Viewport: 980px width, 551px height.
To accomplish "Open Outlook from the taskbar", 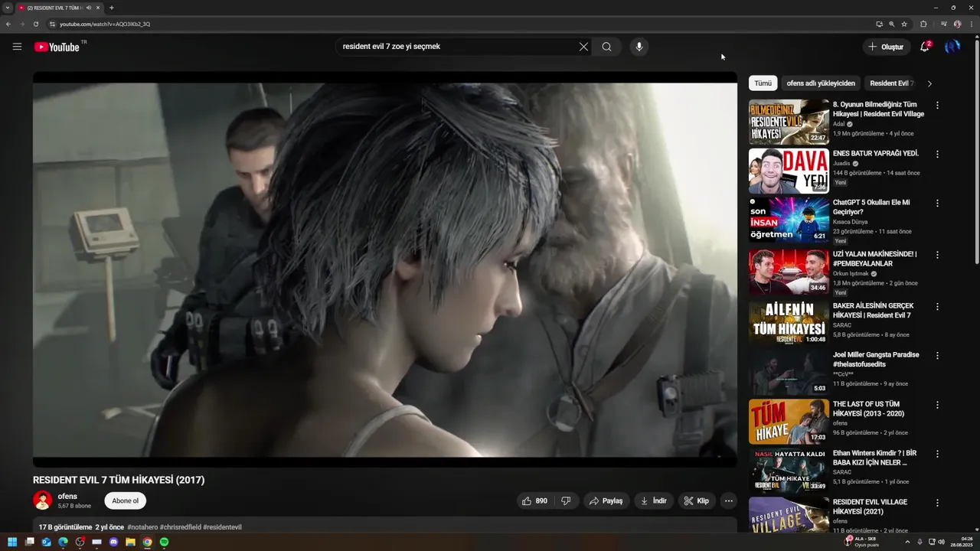I will [47, 542].
